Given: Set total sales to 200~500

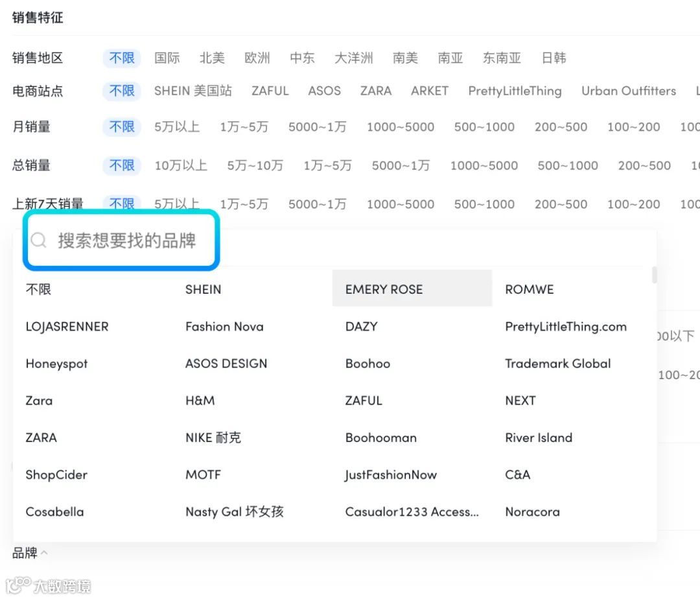Looking at the screenshot, I should coord(644,165).
